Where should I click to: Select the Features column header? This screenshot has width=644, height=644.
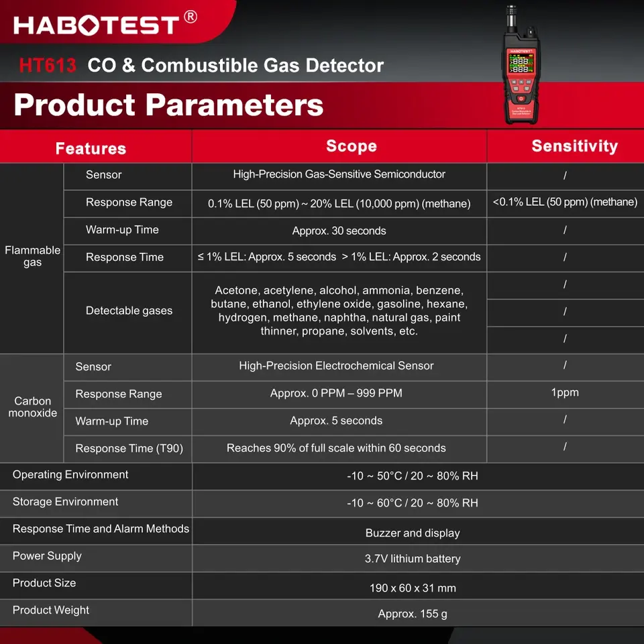pos(91,148)
